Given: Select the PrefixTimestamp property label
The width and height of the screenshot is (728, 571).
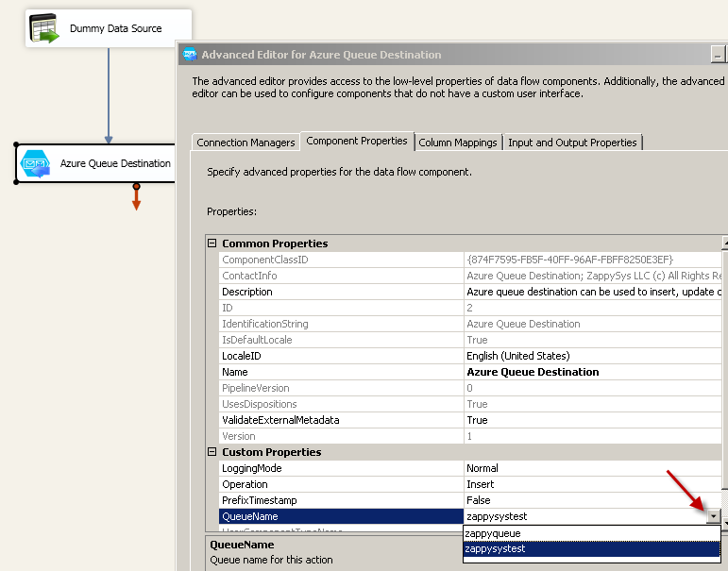Looking at the screenshot, I should click(x=259, y=500).
